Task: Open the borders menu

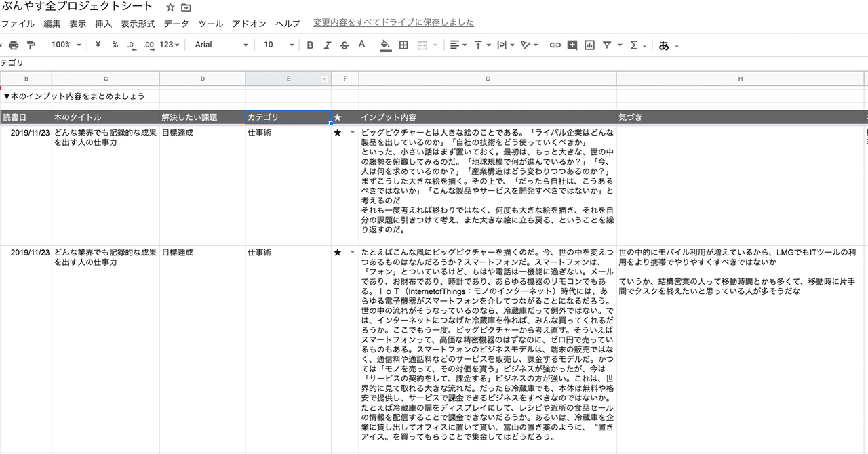Action: tap(403, 45)
